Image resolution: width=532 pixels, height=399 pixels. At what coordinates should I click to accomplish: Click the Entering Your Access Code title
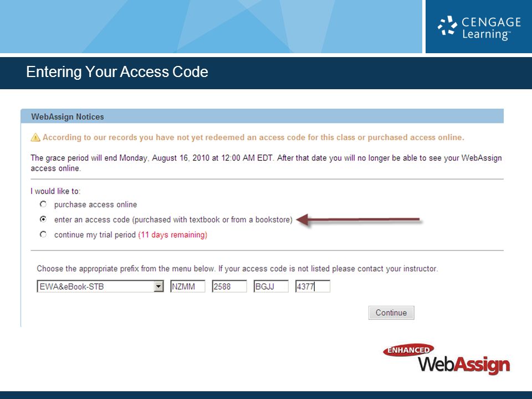click(x=117, y=72)
